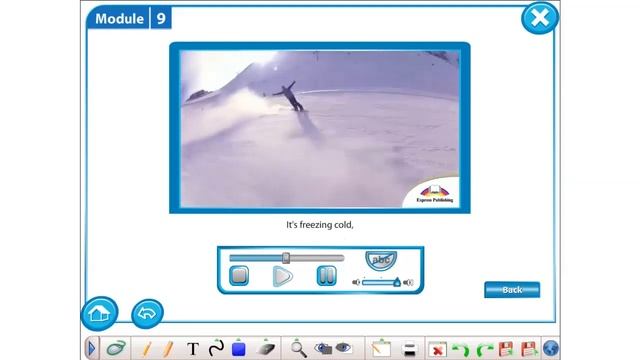Open the notepad page tool
Screen dimensions: 640x360
(x=381, y=349)
